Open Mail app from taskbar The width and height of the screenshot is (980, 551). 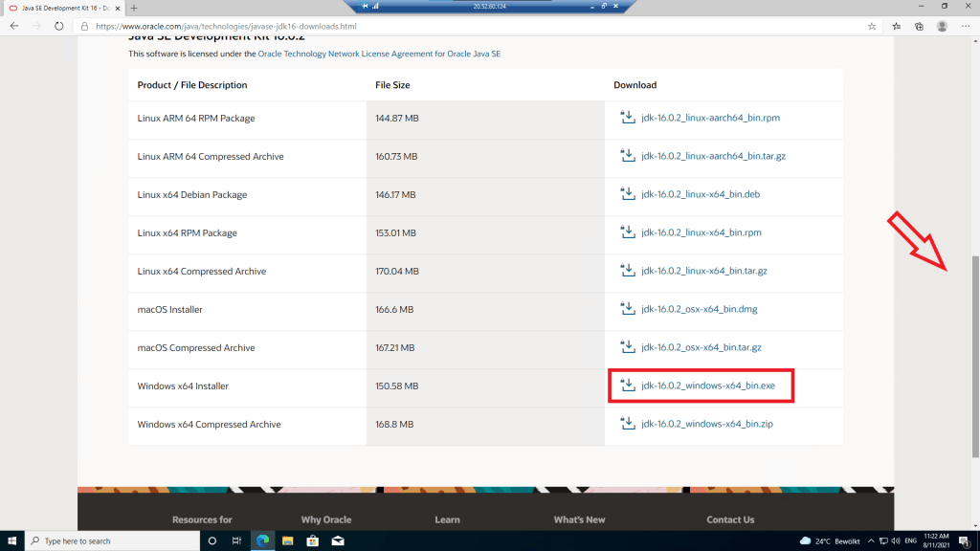(338, 541)
